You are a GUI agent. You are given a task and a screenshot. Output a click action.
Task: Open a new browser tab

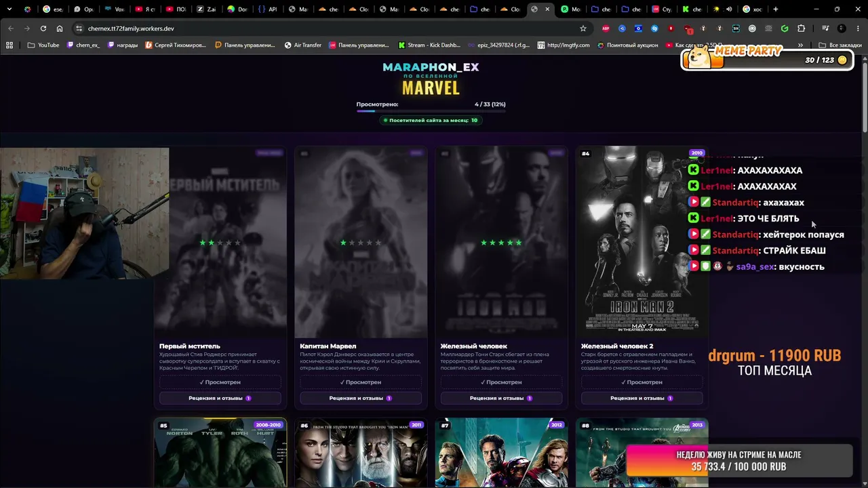click(x=776, y=9)
